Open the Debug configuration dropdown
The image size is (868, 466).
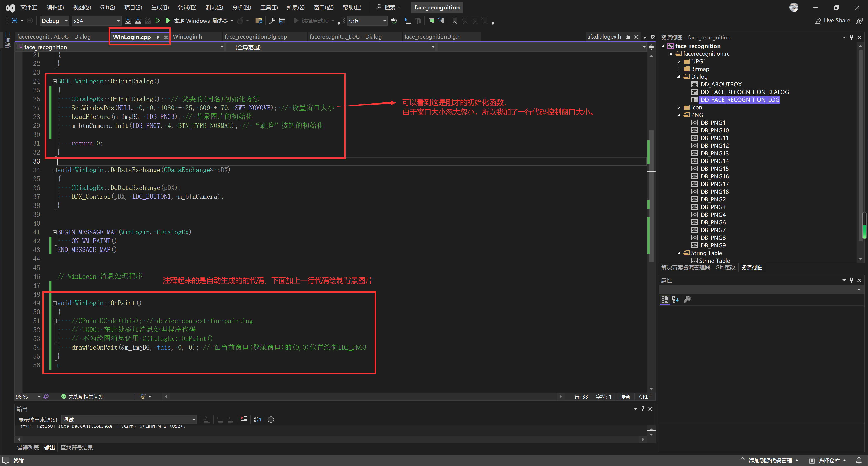tap(54, 21)
